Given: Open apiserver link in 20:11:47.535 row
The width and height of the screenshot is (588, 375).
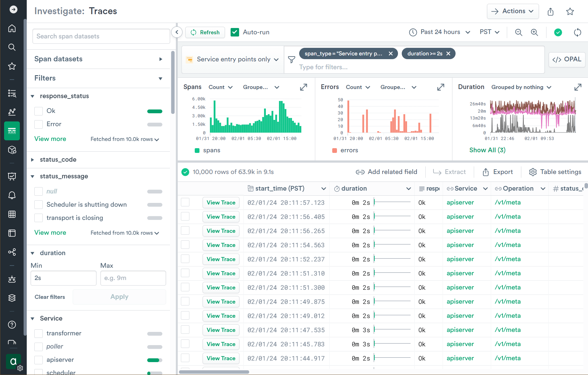Looking at the screenshot, I should click(460, 330).
